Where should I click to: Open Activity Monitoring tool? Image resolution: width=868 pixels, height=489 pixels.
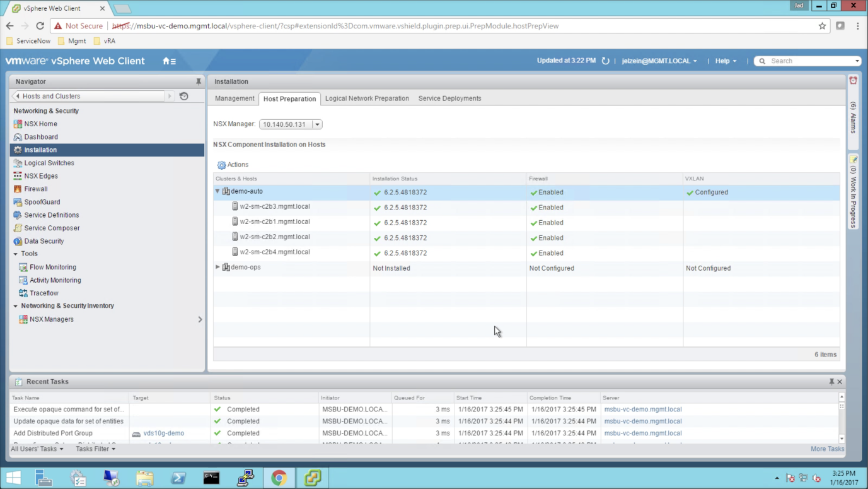pyautogui.click(x=55, y=280)
